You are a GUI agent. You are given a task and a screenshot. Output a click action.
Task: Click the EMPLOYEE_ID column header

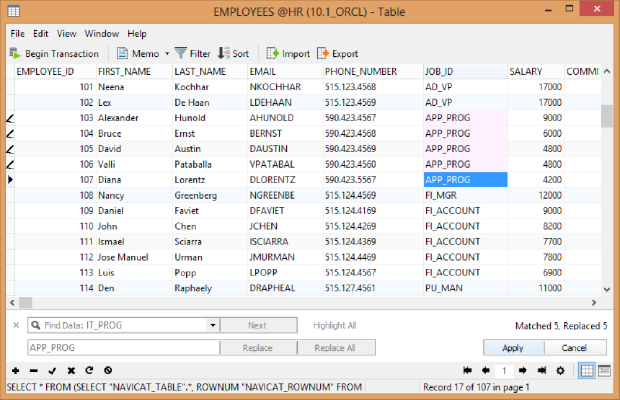55,72
